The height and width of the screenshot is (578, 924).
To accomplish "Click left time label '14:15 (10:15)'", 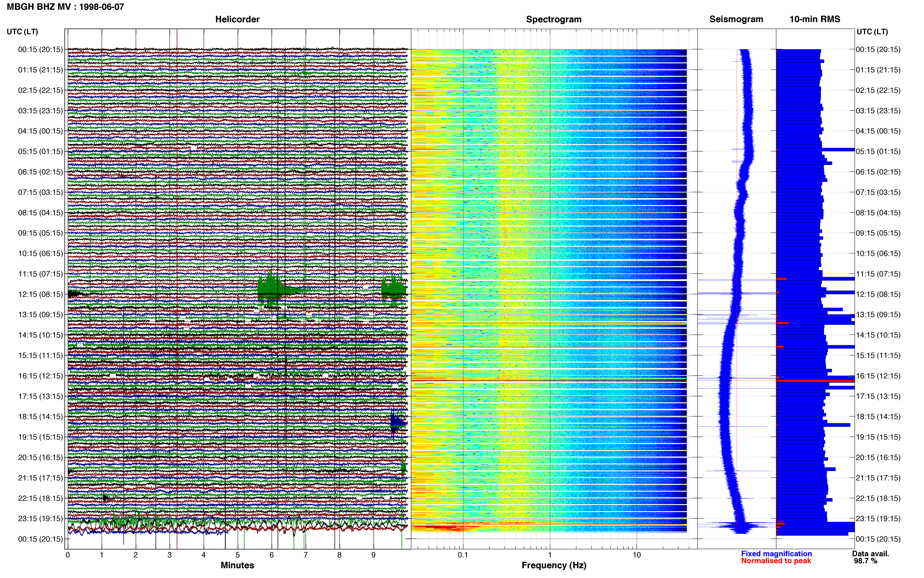I will 41,335.
